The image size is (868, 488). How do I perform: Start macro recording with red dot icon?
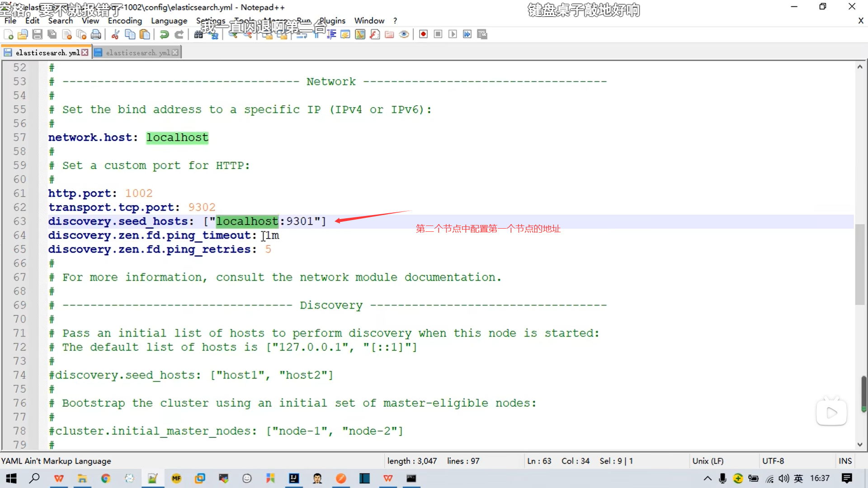[x=423, y=34]
